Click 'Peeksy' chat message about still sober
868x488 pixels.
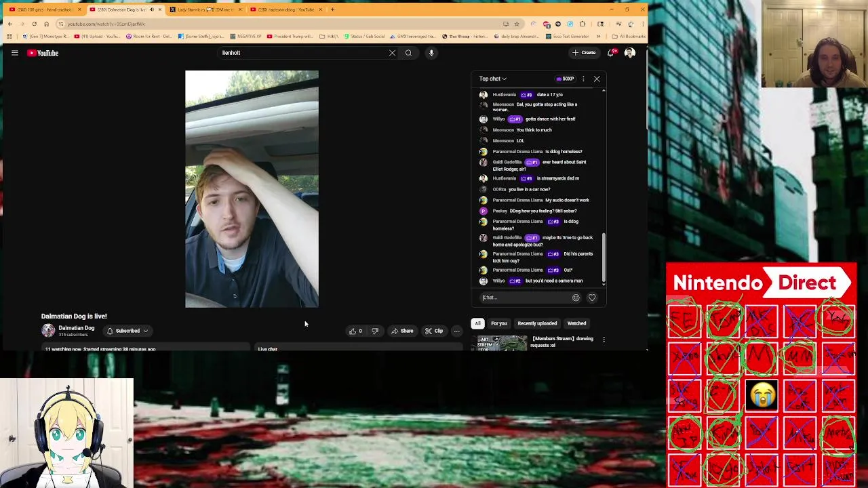pyautogui.click(x=542, y=211)
